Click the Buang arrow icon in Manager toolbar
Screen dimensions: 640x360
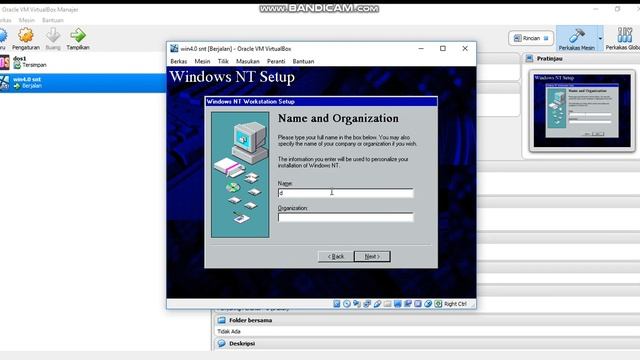pos(53,36)
